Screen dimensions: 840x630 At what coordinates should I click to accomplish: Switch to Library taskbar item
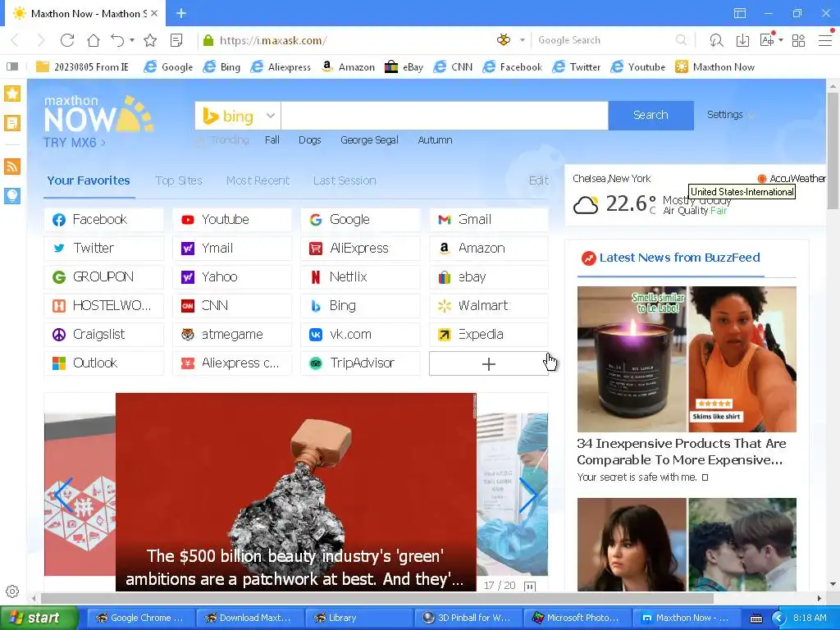tap(358, 618)
